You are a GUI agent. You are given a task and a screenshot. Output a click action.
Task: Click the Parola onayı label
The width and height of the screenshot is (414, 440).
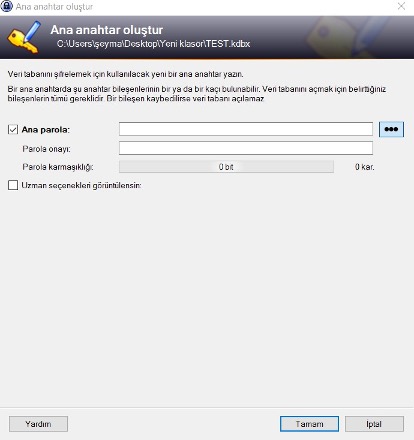click(x=46, y=149)
